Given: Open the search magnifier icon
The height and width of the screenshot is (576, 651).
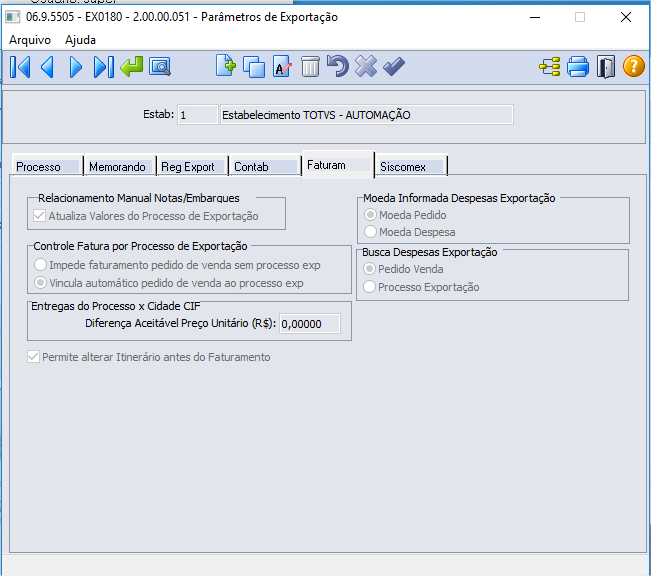Looking at the screenshot, I should 160,66.
